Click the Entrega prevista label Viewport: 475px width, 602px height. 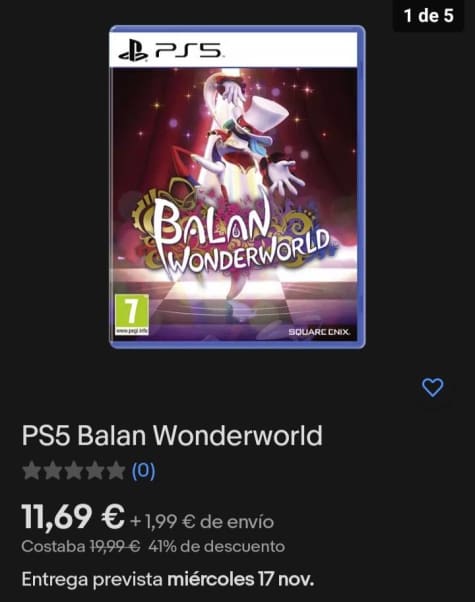coord(93,579)
